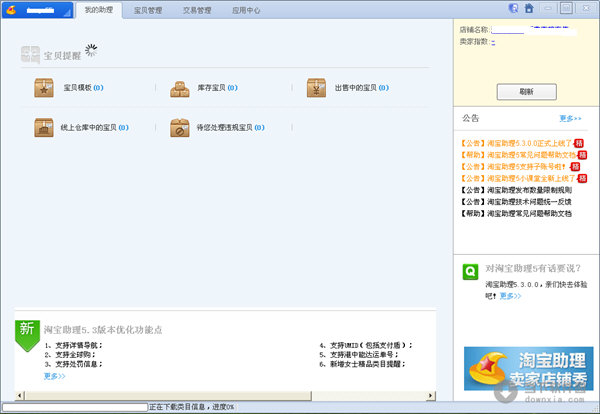Switch to the 交易管理 tab
The image size is (600, 414).
tap(197, 10)
